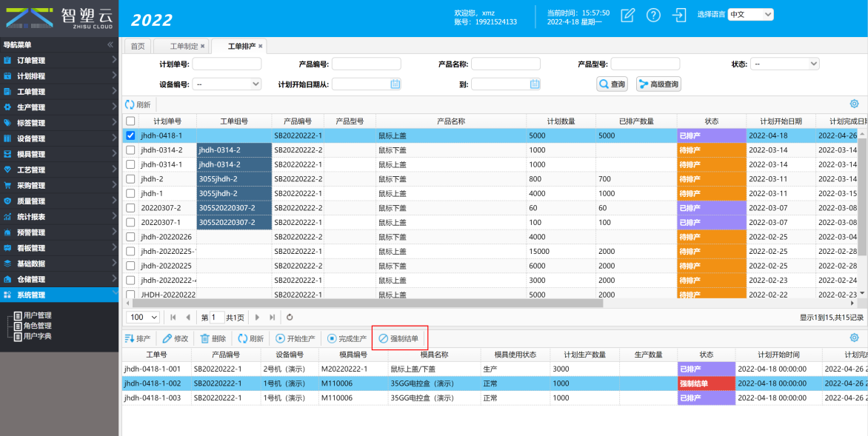The height and width of the screenshot is (436, 868).
Task: Expand the 订单管理 menu
Action: click(59, 60)
